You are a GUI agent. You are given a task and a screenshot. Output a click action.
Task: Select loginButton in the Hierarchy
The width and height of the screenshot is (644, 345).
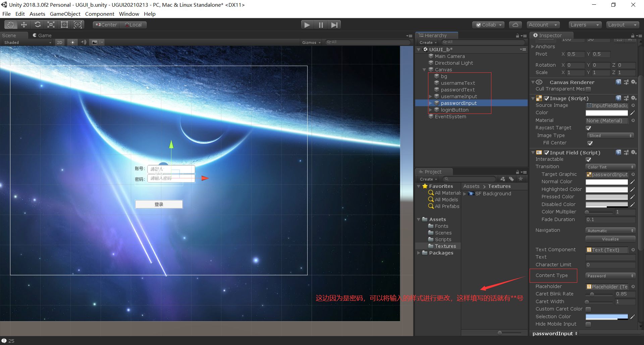pyautogui.click(x=455, y=110)
